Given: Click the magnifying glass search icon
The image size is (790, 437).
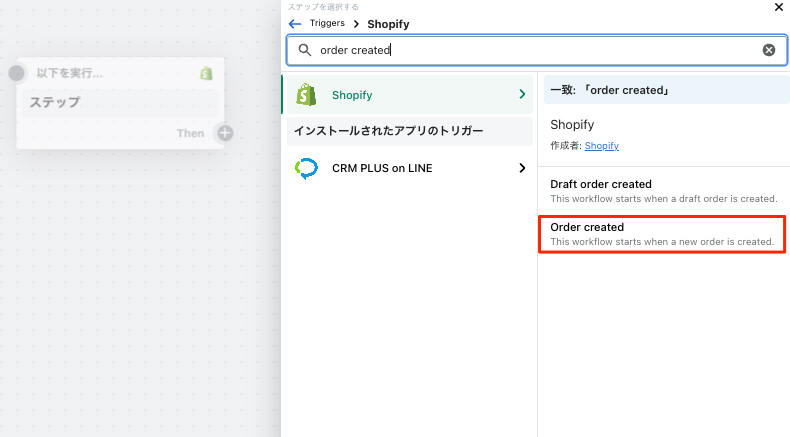Looking at the screenshot, I should pos(305,50).
